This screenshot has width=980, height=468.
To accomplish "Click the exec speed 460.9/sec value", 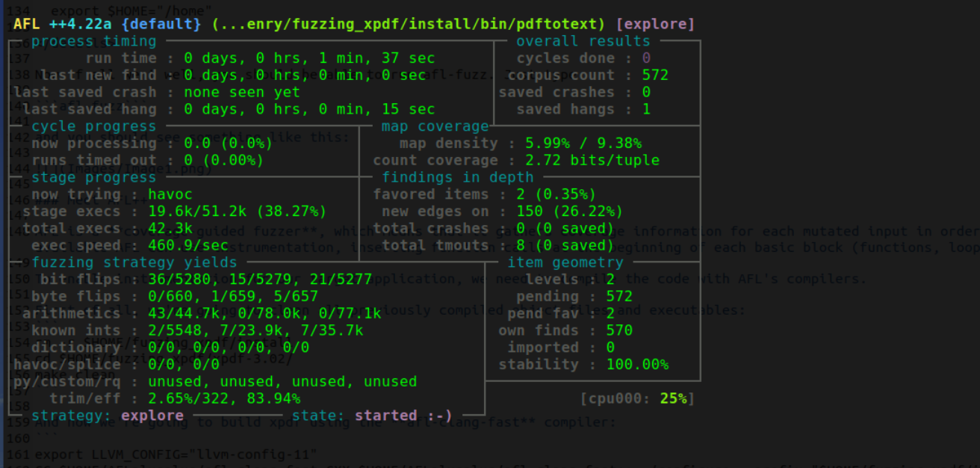I will pyautogui.click(x=188, y=246).
